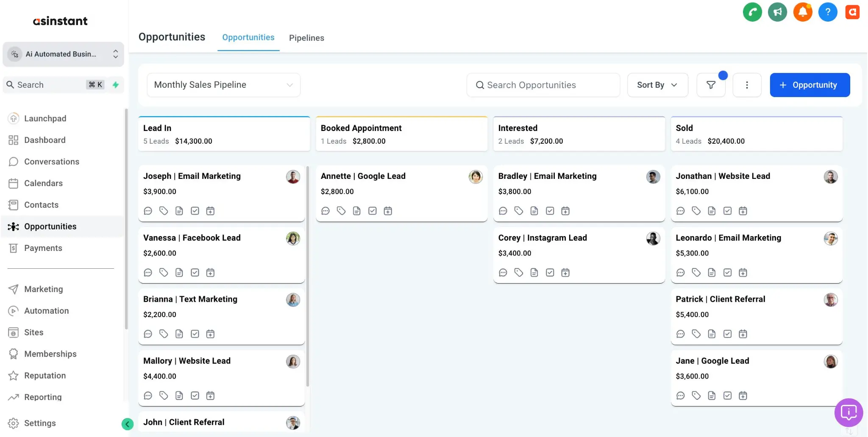Open the blue help question mark
Image resolution: width=868 pixels, height=437 pixels.
(828, 12)
